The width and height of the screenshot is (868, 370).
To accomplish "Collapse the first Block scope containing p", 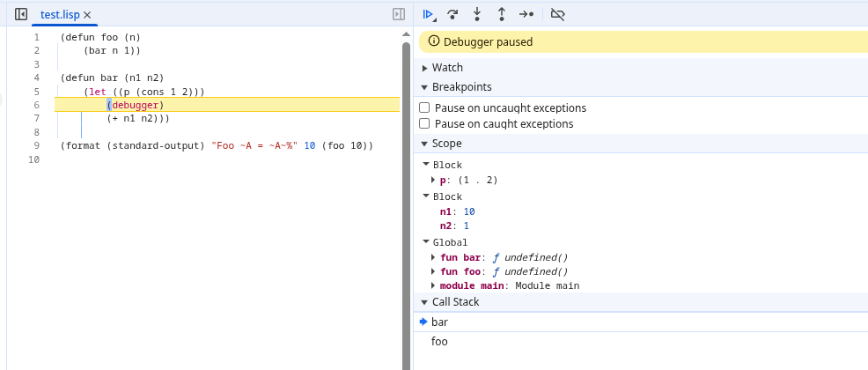I will pyautogui.click(x=426, y=165).
